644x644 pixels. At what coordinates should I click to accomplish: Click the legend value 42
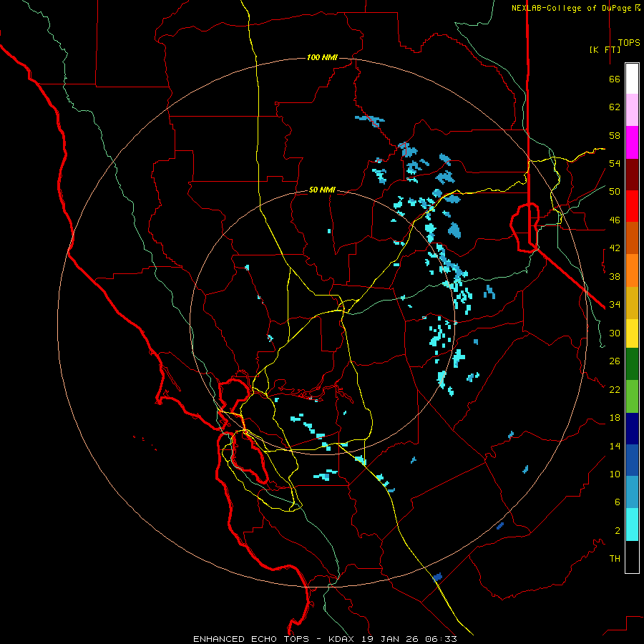tap(615, 248)
